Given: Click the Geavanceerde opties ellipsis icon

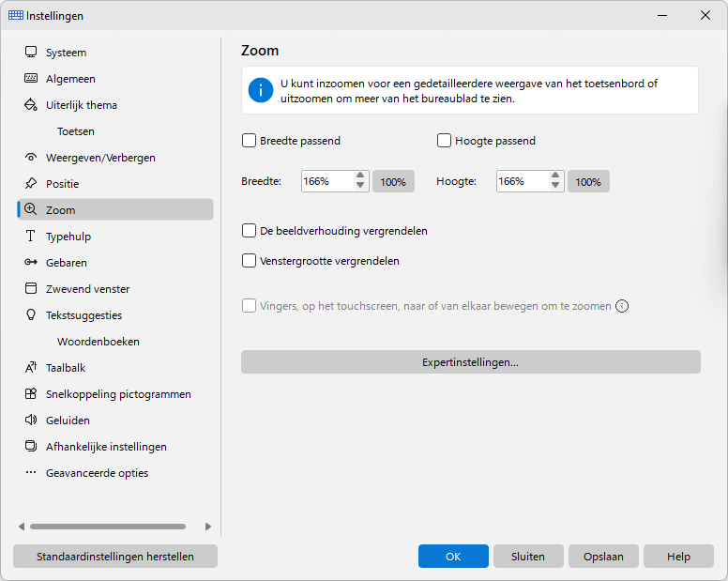Looking at the screenshot, I should point(31,472).
